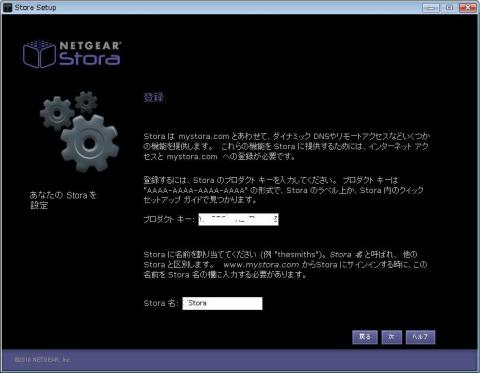This screenshot has width=480, height=373.
Task: Click the プロダクト キー label
Action: [169, 219]
